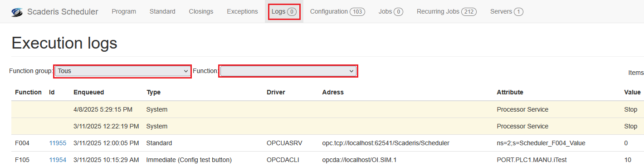Select the F004 function cell

click(x=22, y=143)
